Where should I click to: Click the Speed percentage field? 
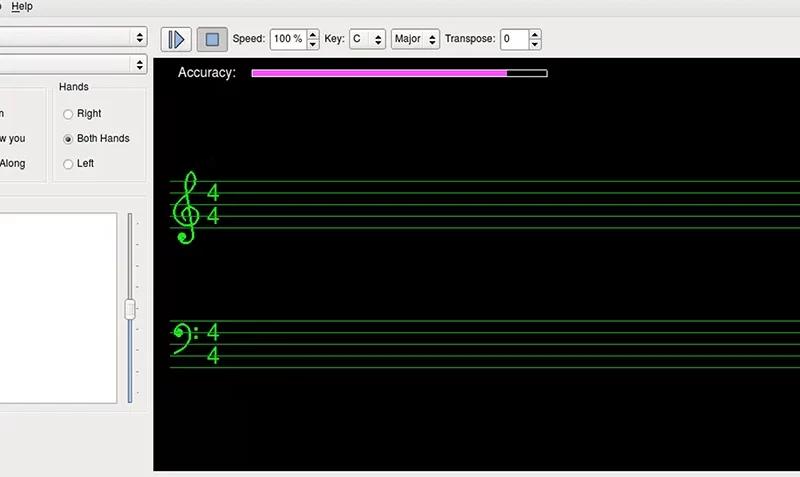click(x=288, y=39)
